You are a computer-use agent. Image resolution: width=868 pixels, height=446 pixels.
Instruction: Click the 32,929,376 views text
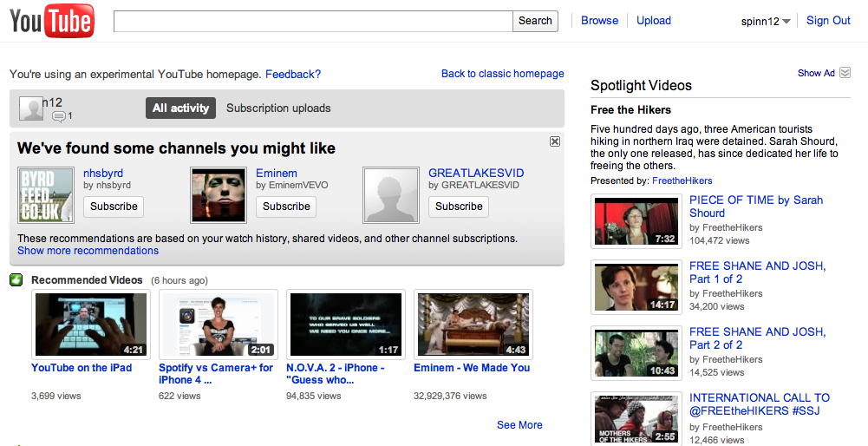[450, 397]
